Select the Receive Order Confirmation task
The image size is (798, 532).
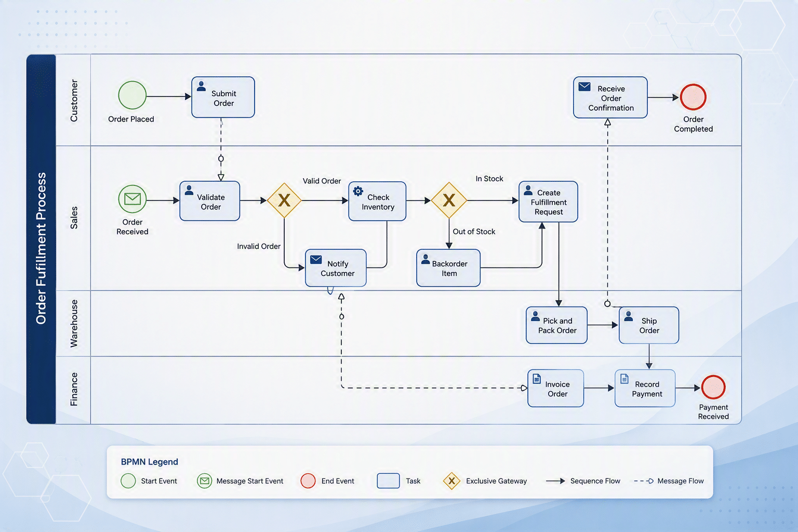(610, 98)
